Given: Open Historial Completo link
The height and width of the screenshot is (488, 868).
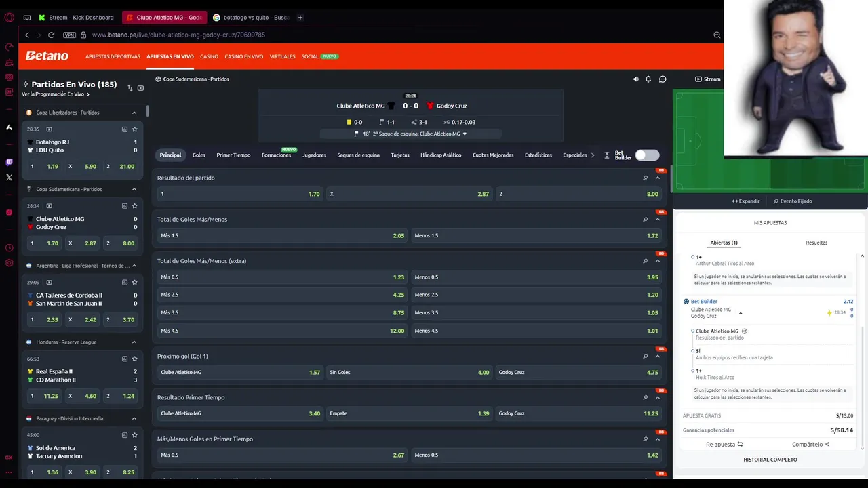Looking at the screenshot, I should (770, 460).
